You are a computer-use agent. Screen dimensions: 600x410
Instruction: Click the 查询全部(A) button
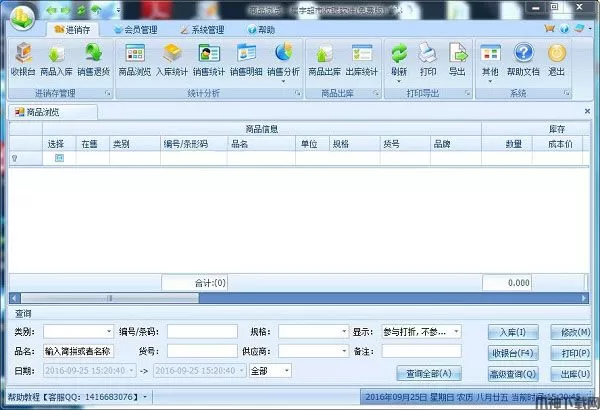point(428,373)
